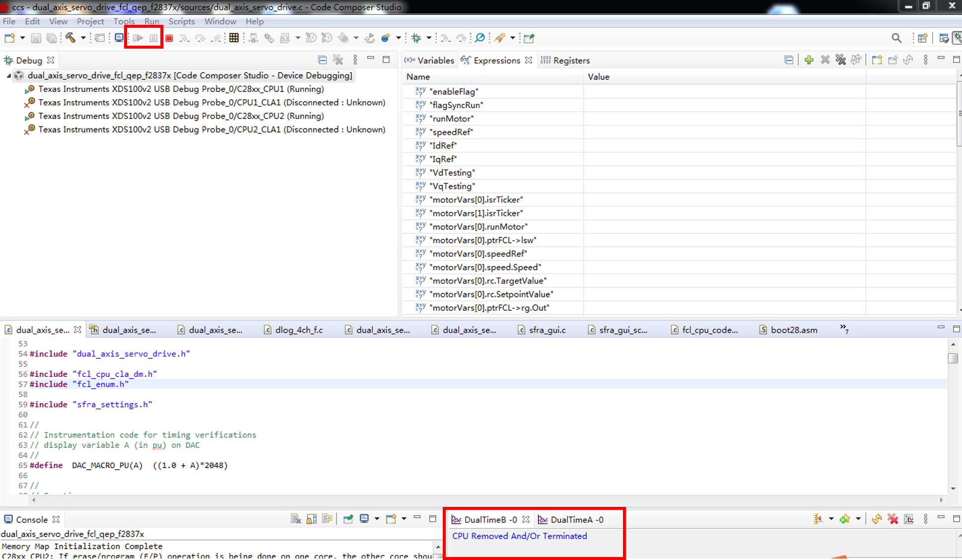Click the red Terminate button
This screenshot has height=560, width=962.
pyautogui.click(x=169, y=38)
